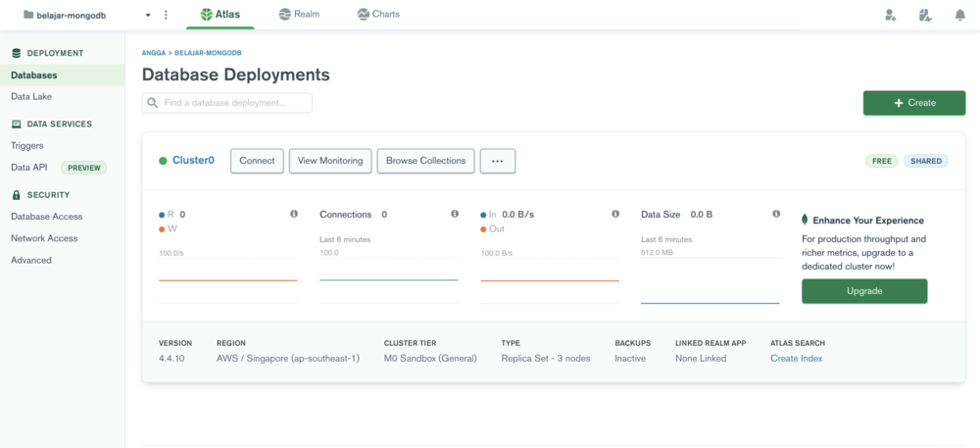Click the Database Deployments heading
Screen dimensions: 980x448
235,75
